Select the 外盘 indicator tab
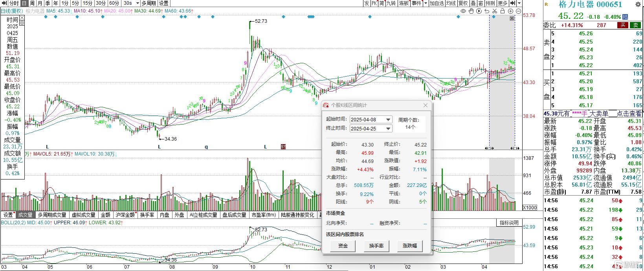This screenshot has height=271, width=644. point(179,215)
